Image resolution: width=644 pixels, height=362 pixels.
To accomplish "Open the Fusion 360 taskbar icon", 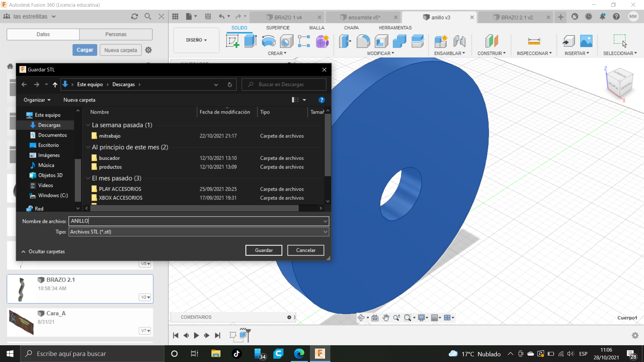I will click(x=320, y=354).
